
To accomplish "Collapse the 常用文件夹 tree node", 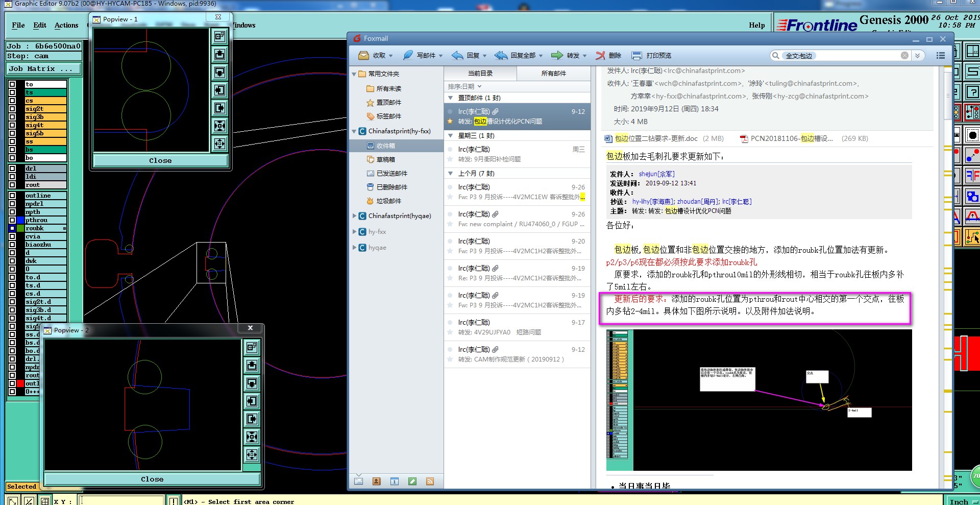I will click(354, 74).
